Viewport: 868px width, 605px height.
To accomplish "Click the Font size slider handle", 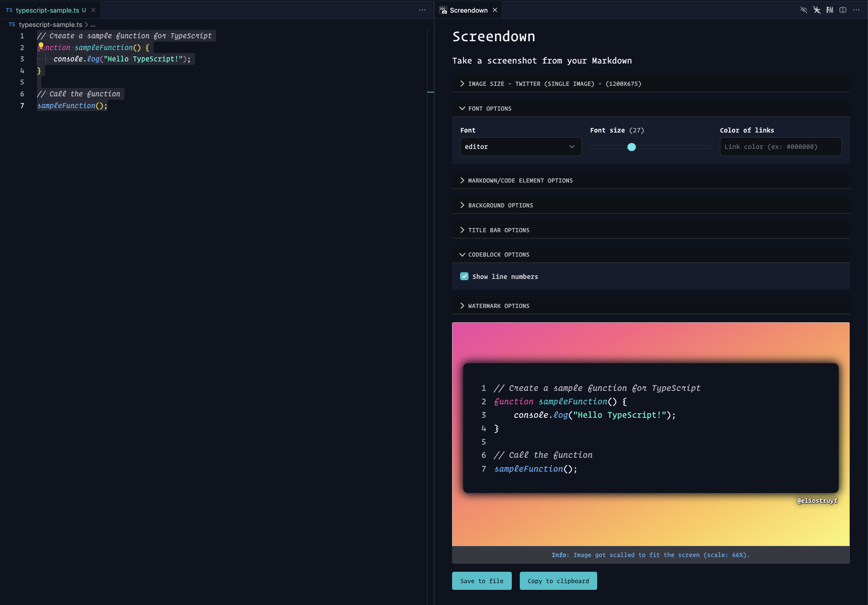I will coord(631,147).
